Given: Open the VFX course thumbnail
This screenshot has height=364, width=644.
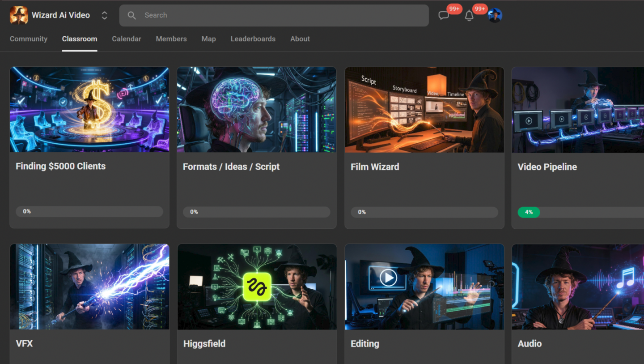Looking at the screenshot, I should (x=89, y=287).
